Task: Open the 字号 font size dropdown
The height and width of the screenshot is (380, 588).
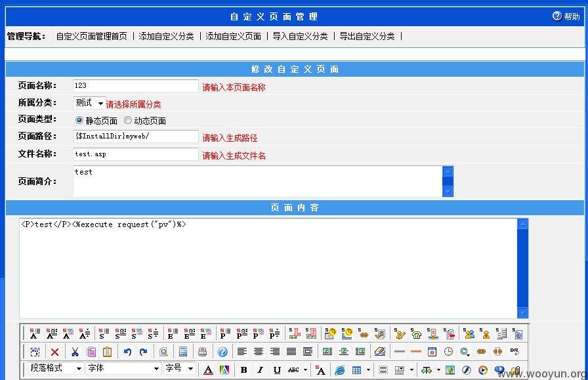Action: tap(179, 368)
